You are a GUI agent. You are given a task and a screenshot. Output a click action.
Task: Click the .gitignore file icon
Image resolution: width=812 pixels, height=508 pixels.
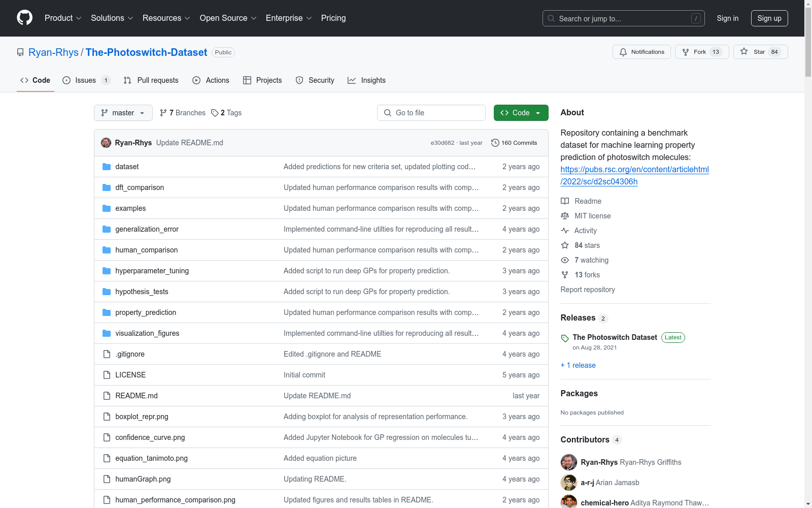click(107, 354)
